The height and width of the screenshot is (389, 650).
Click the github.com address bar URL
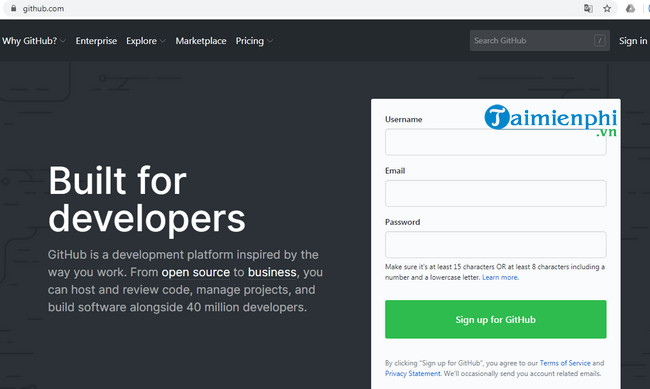43,8
